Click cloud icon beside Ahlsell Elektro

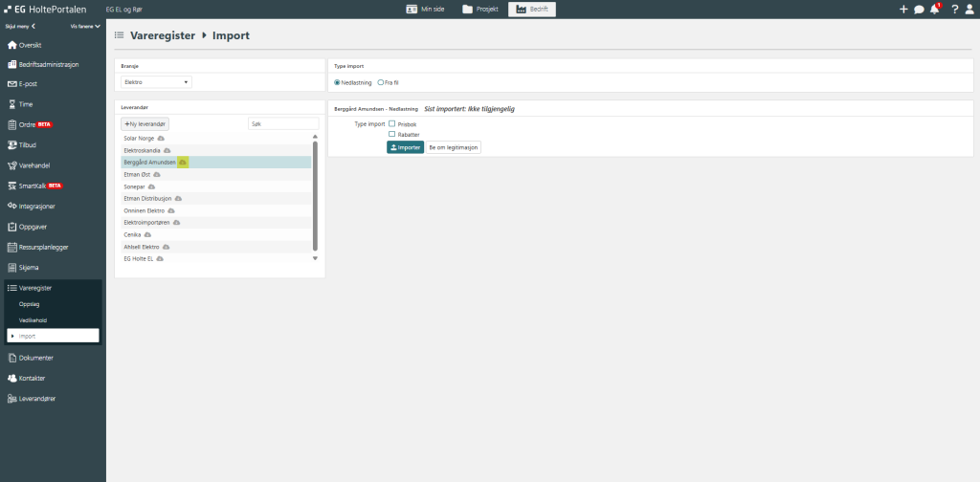[166, 247]
